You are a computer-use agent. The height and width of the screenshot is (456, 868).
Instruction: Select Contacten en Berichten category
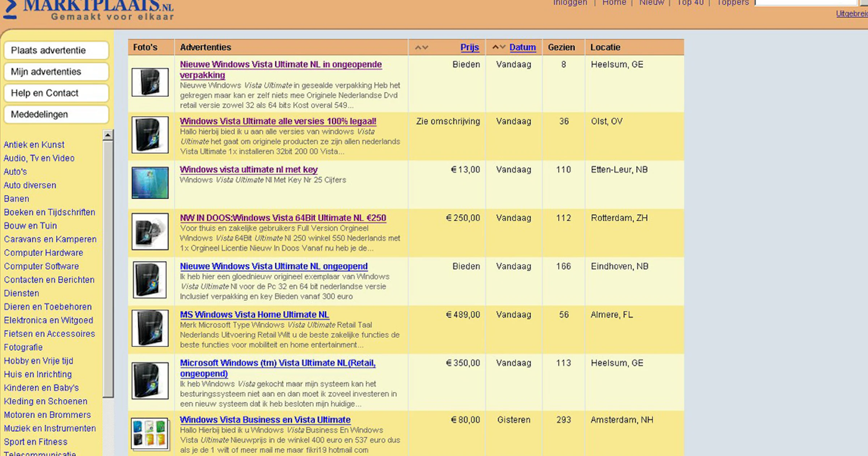click(x=49, y=280)
